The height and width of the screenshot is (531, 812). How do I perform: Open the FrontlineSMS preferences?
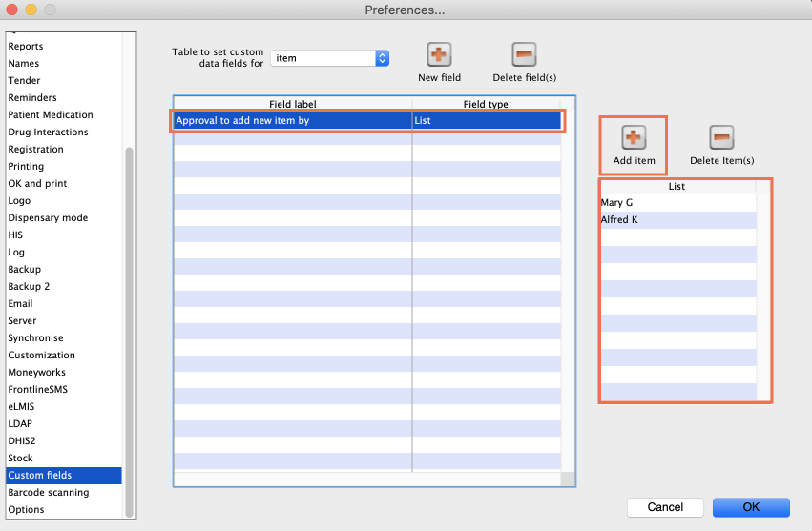[38, 389]
